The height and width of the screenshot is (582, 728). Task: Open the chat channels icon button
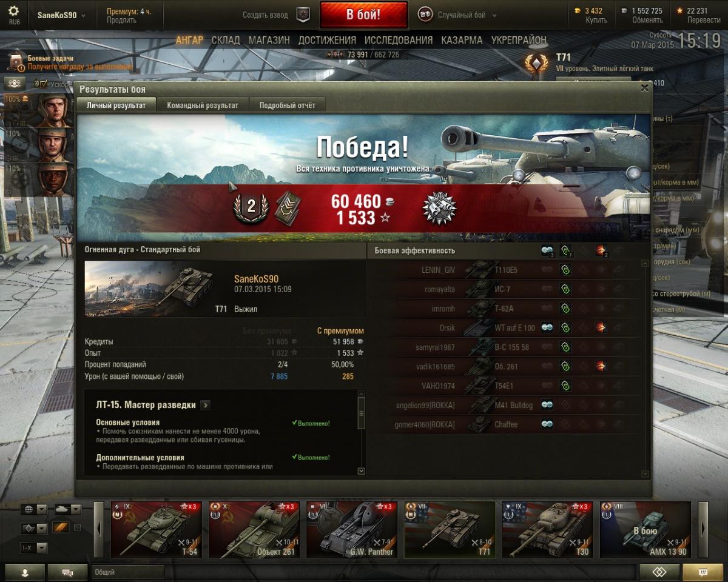coord(67,572)
